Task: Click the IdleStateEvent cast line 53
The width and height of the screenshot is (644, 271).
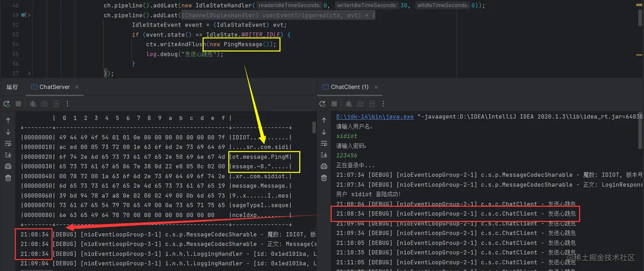Action: 209,25
